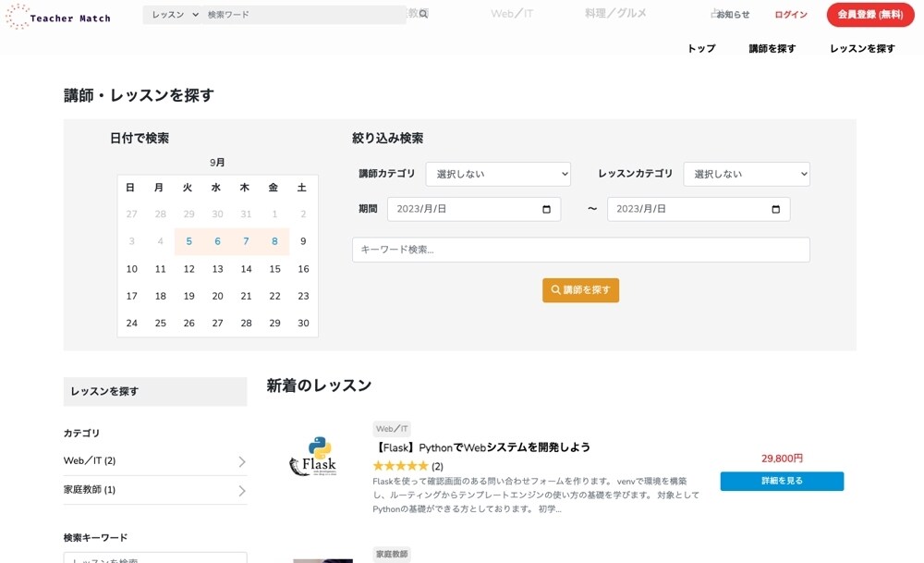Click the 家庭教師 (1) category row
This screenshot has height=563, width=924.
coord(155,490)
